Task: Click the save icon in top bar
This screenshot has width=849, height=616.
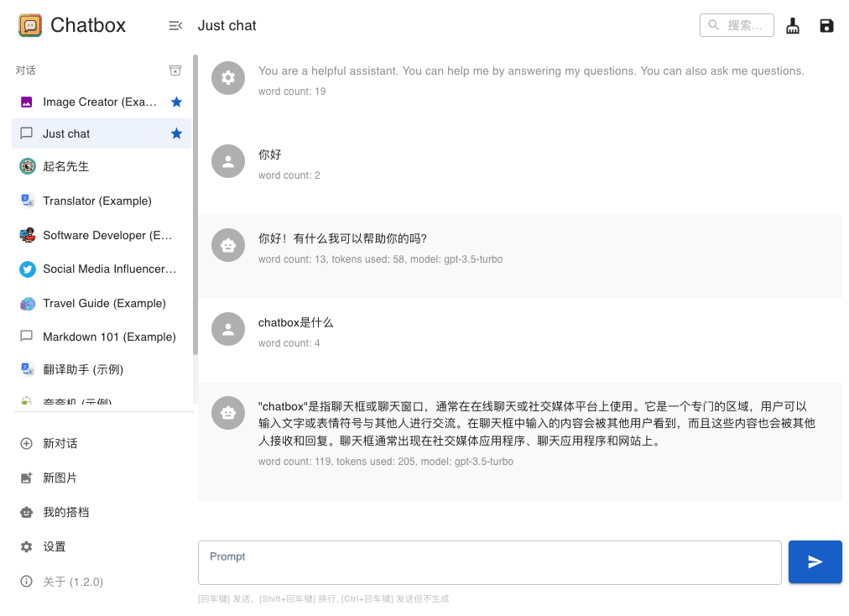Action: [x=826, y=25]
